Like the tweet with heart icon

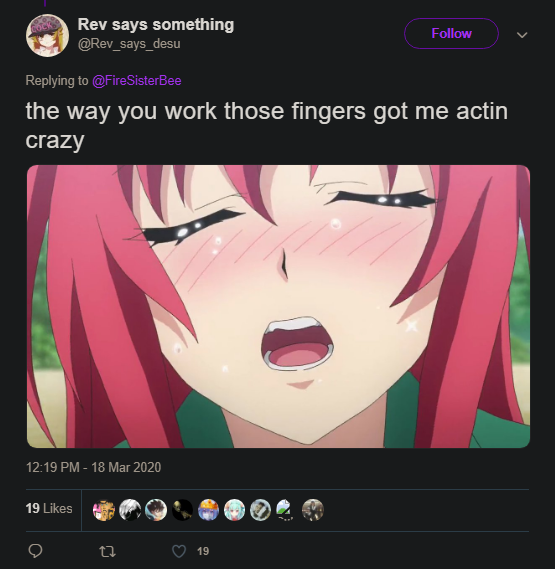179,551
